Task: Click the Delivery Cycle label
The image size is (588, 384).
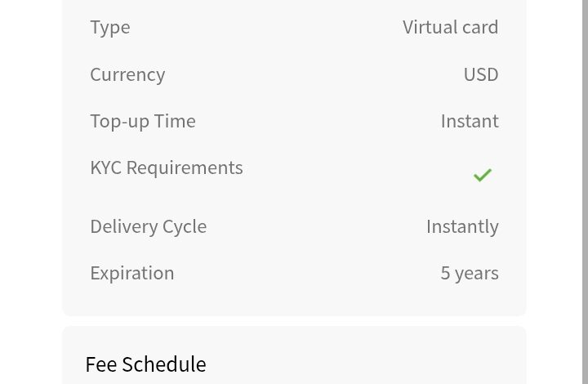Action: tap(148, 226)
